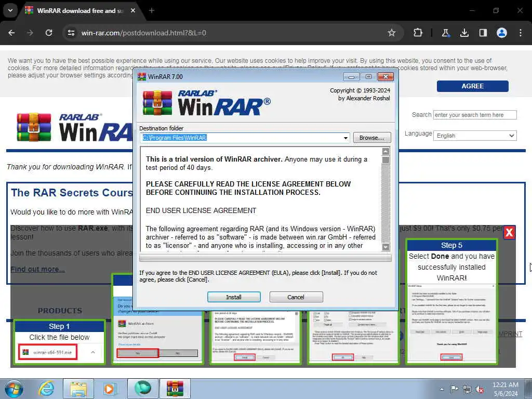532x399 pixels.
Task: Open the Step 5 screenshot thumbnail
Action: coord(451,323)
